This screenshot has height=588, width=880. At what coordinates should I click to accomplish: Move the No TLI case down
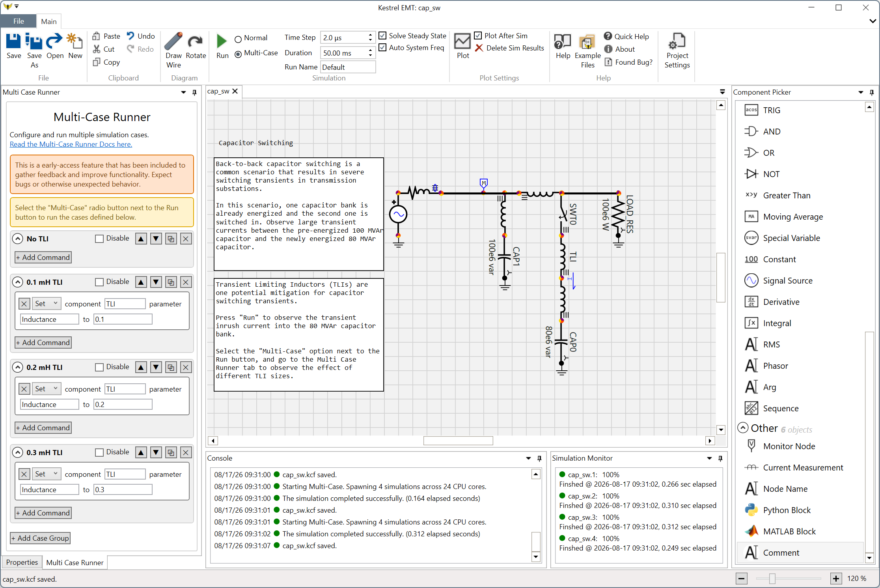[156, 239]
